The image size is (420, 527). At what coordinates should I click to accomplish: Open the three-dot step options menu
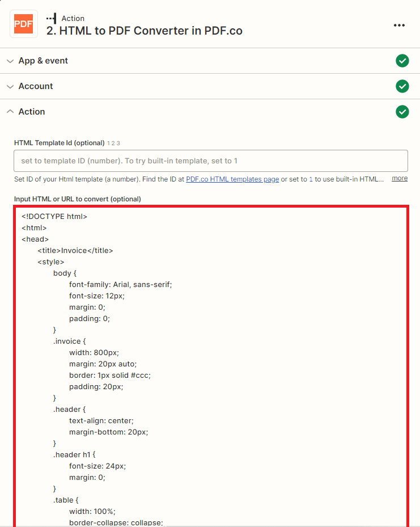tap(399, 25)
